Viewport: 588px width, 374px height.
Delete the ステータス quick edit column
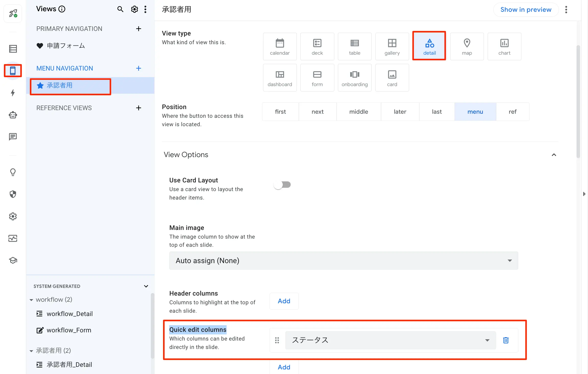(506, 340)
